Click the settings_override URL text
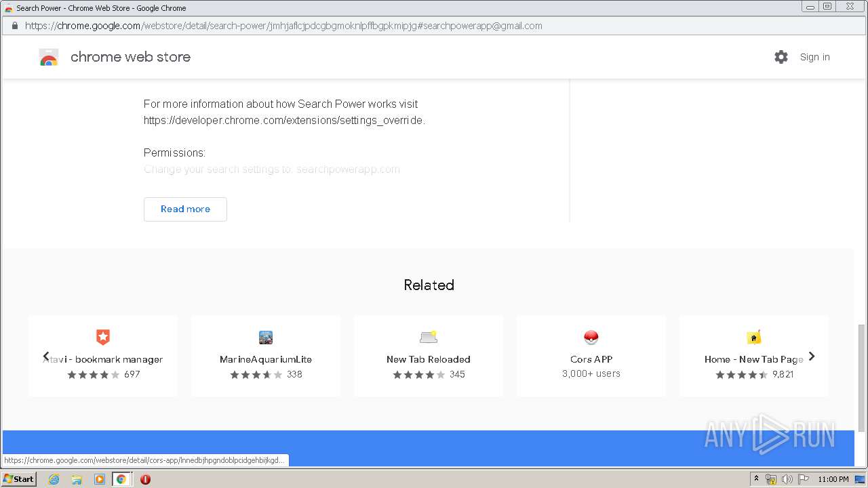Image resolution: width=868 pixels, height=488 pixels. pyautogui.click(x=284, y=120)
